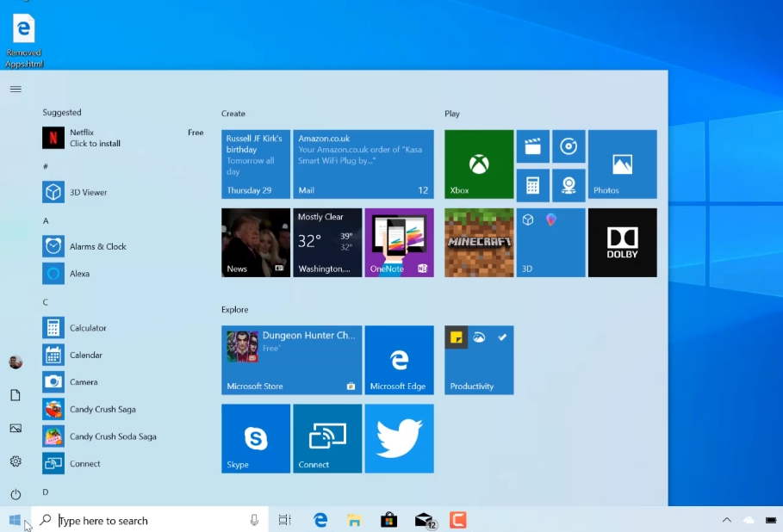783x532 pixels.
Task: Open the Dolby tile
Action: pos(622,243)
